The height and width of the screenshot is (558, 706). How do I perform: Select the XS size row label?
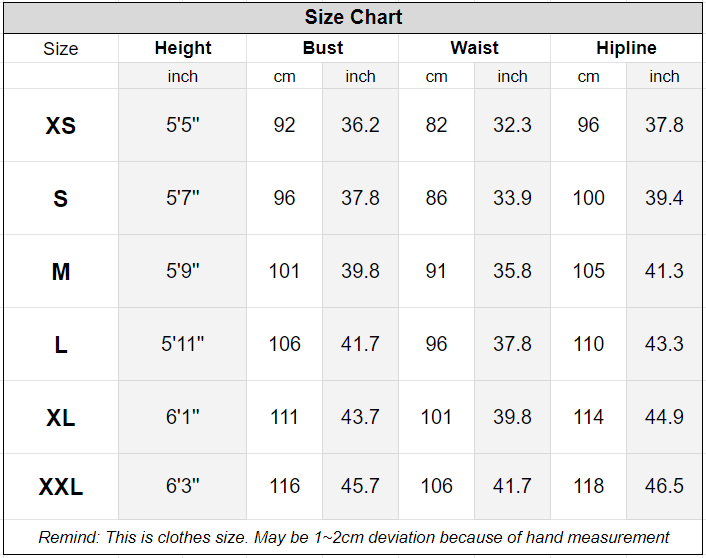coord(61,126)
